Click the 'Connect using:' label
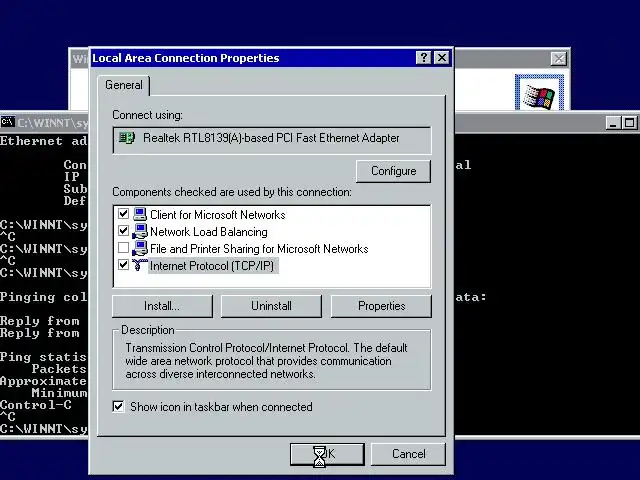The image size is (640, 480). pos(147,115)
